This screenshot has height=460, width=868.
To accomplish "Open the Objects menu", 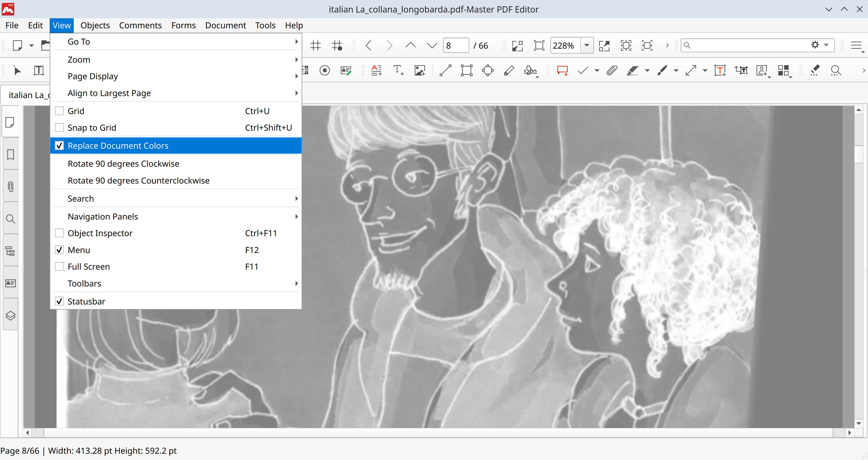I will coord(95,25).
